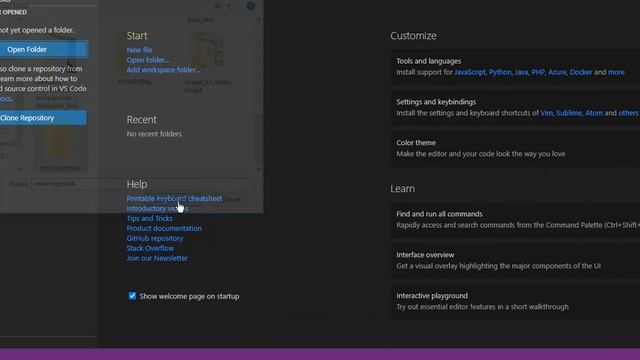Screen dimensions: 640x360
Task: Click Open folder... link under Start
Action: (x=148, y=60)
